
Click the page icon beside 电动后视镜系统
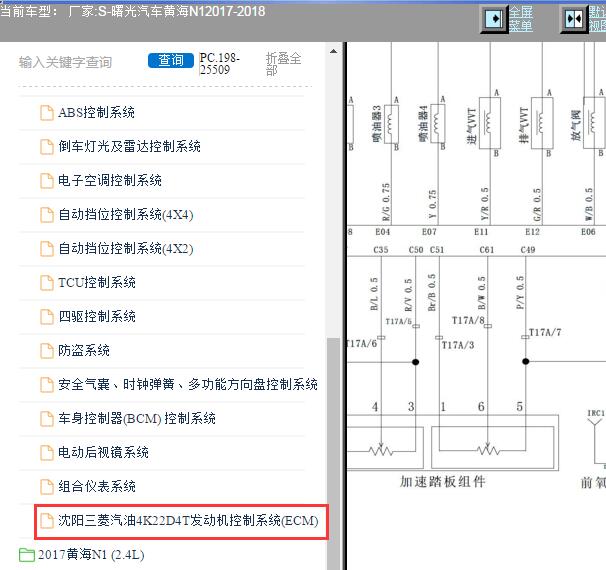tap(47, 453)
